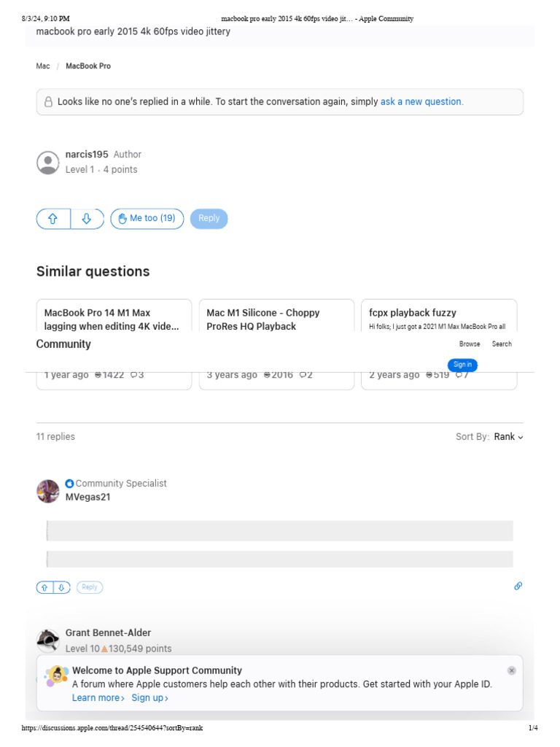Follow the 'ask a new question' link
This screenshot has height=747, width=560.
tap(421, 102)
